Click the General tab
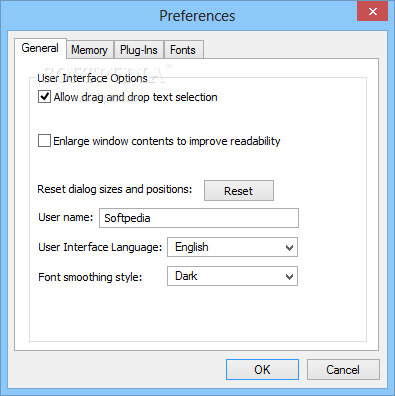The height and width of the screenshot is (396, 395). 40,48
